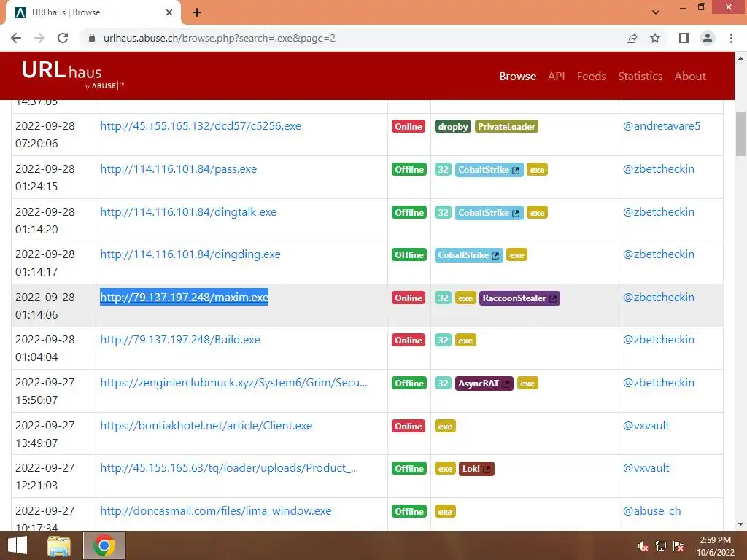The height and width of the screenshot is (560, 747).
Task: Open the Windows Start button
Action: click(18, 545)
